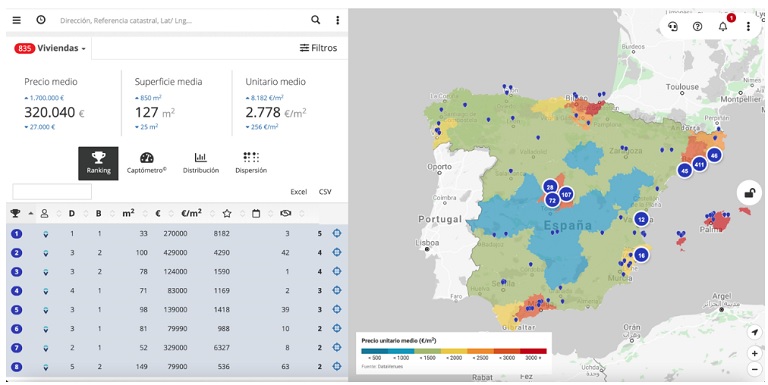The width and height of the screenshot is (768, 385).
Task: Open the search history clock icon
Action: tap(41, 20)
